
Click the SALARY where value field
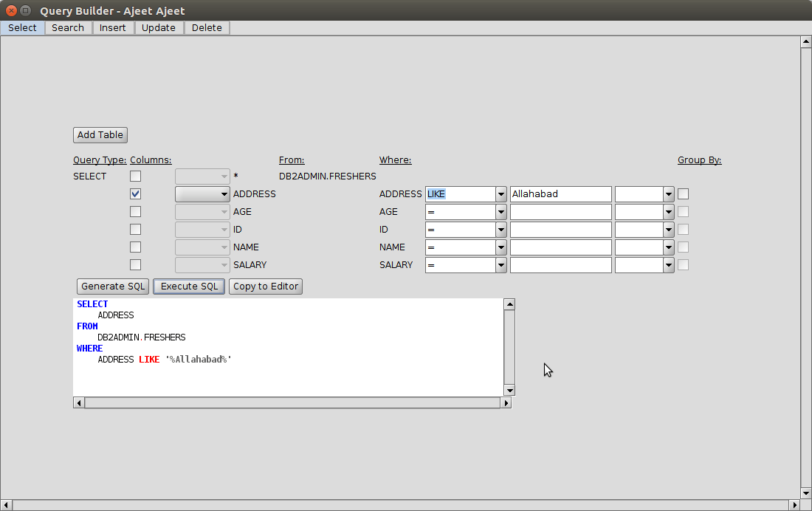tap(561, 265)
